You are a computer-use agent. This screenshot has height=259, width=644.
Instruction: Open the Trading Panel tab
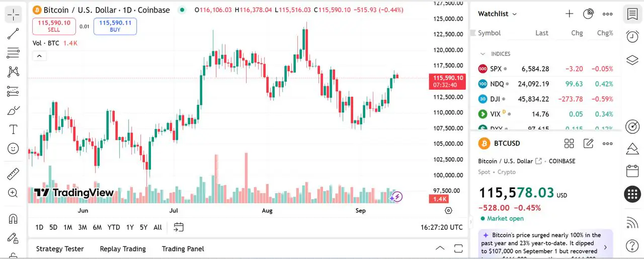[x=183, y=249]
